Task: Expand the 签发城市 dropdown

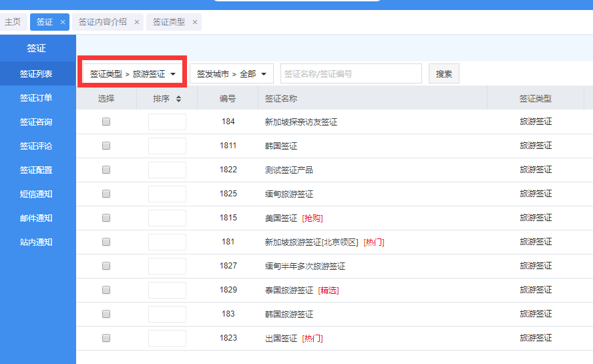Action: 231,74
